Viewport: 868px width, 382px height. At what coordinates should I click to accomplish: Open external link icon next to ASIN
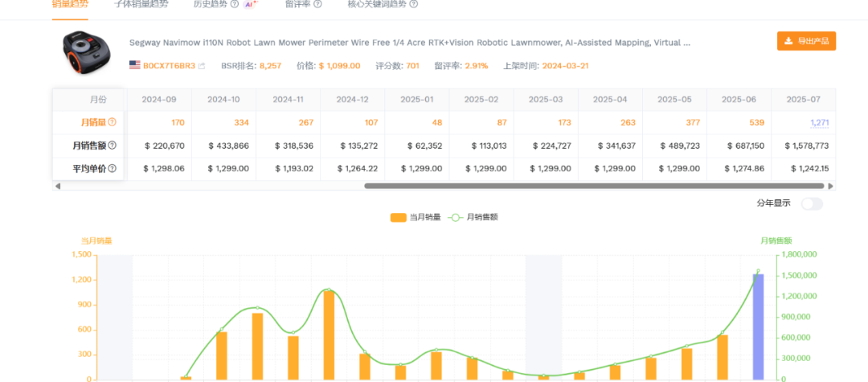point(202,66)
